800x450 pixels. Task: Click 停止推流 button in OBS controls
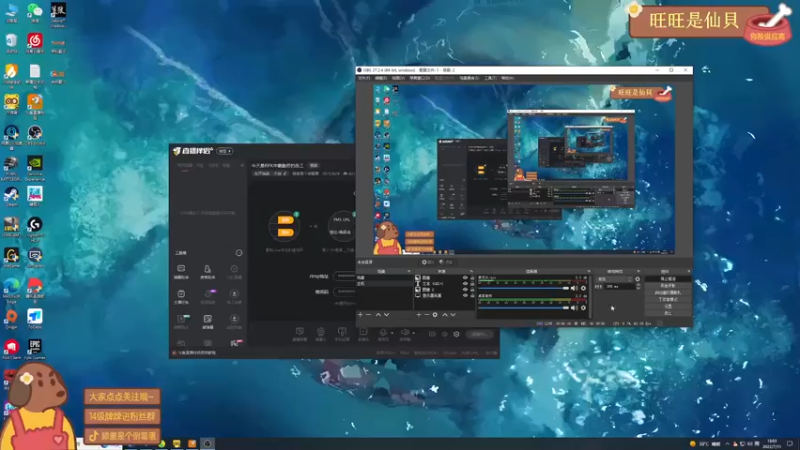click(x=668, y=279)
